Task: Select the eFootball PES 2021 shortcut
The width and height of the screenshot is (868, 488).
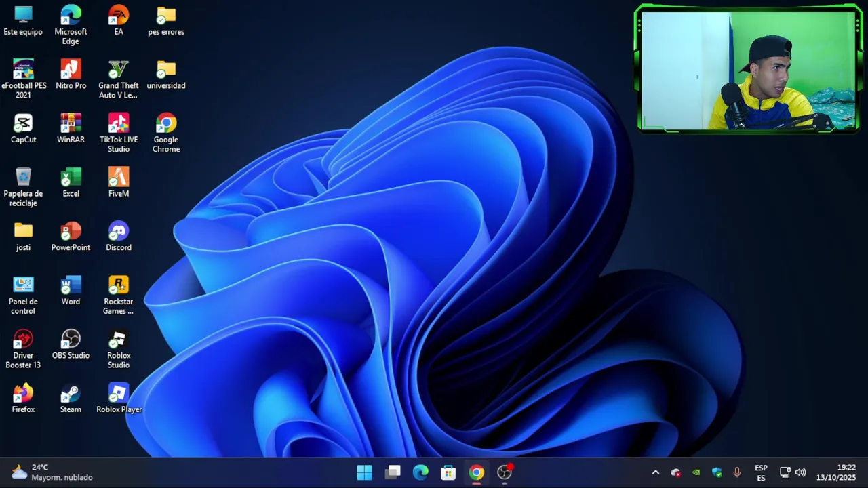Action: (24, 79)
